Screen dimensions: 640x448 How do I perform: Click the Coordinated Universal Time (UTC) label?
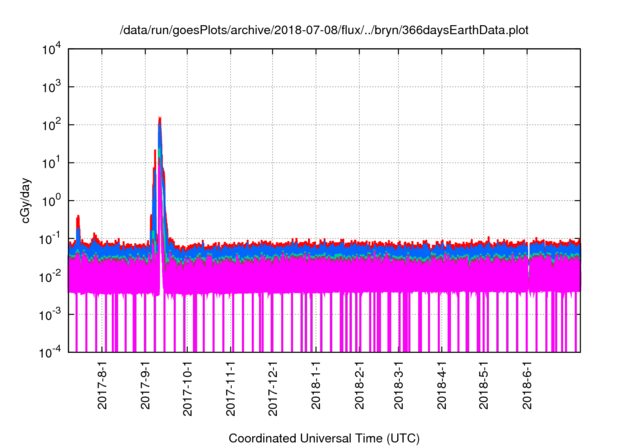[324, 438]
